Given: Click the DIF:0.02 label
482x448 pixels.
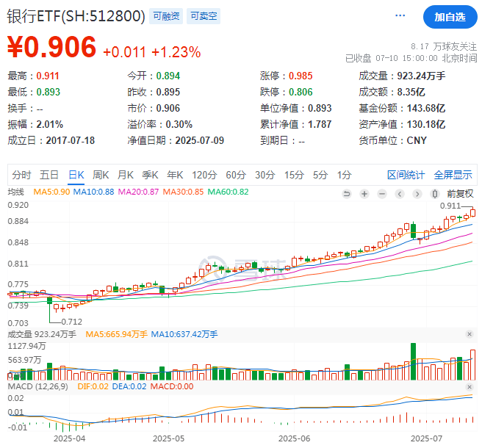Looking at the screenshot, I should (x=93, y=386).
